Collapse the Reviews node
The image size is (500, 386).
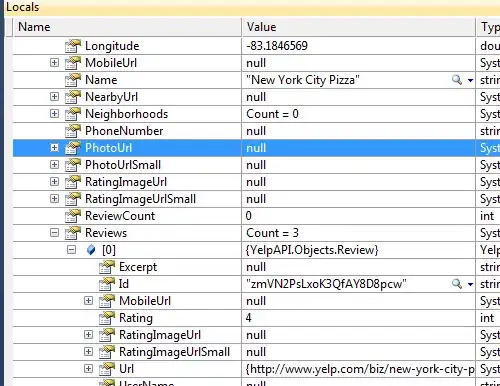coord(54,232)
